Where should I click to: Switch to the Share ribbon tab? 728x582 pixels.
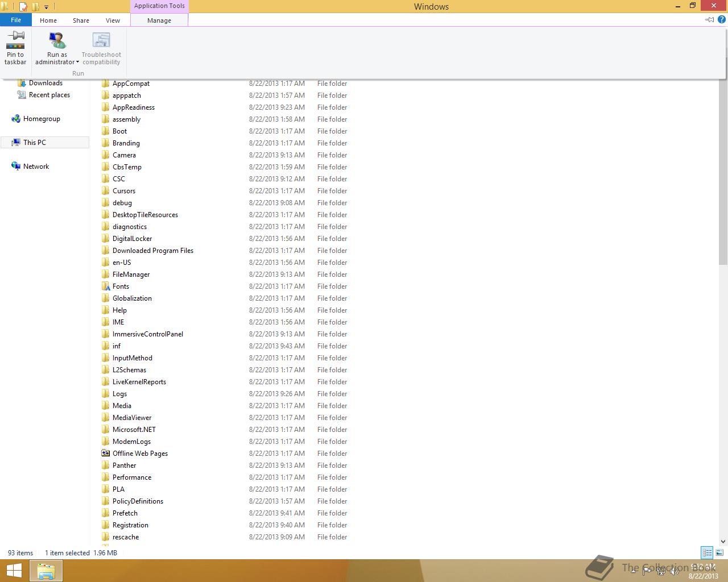(81, 20)
